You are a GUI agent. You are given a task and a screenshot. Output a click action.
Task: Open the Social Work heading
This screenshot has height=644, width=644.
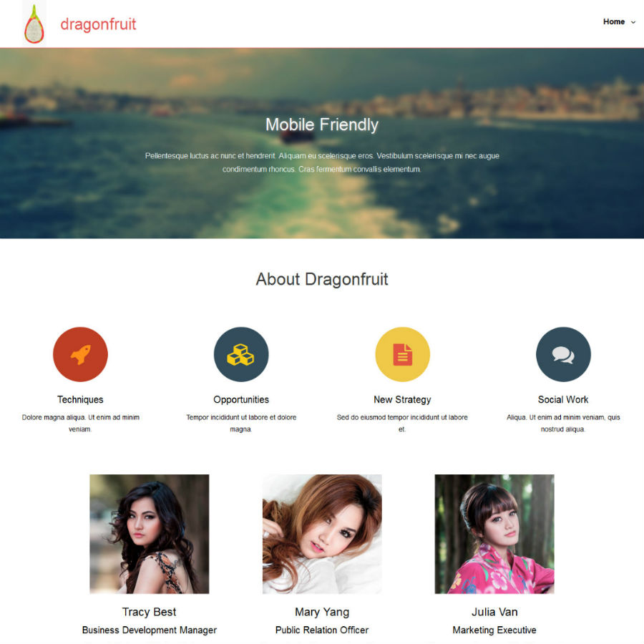563,399
